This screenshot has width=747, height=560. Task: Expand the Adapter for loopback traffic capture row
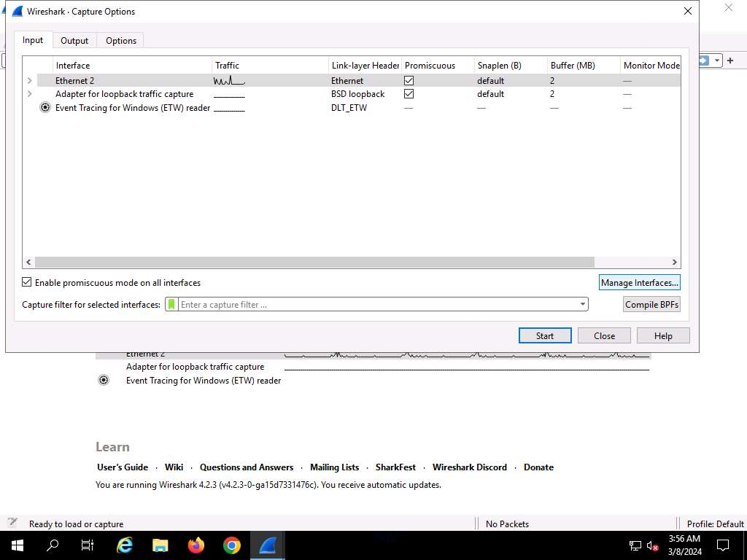pos(29,94)
